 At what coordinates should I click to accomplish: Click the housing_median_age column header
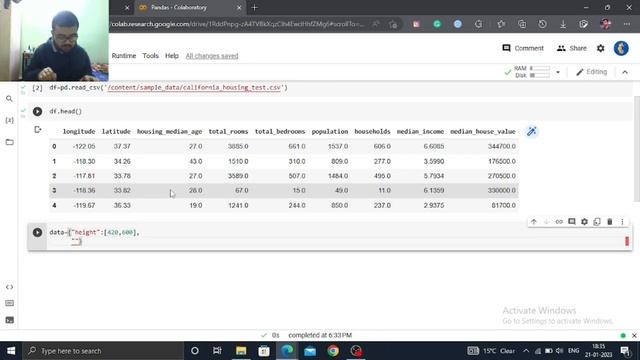tap(169, 131)
